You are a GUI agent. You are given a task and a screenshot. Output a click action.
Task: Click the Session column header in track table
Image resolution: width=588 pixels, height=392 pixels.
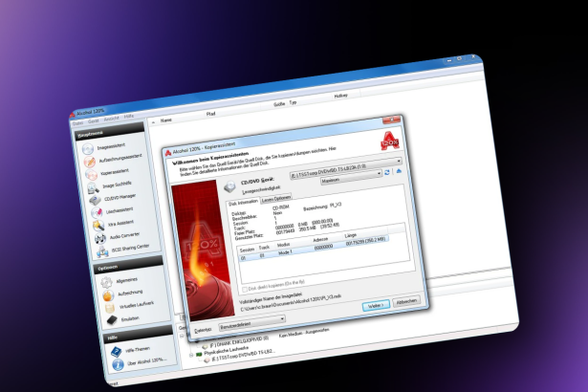click(x=247, y=250)
